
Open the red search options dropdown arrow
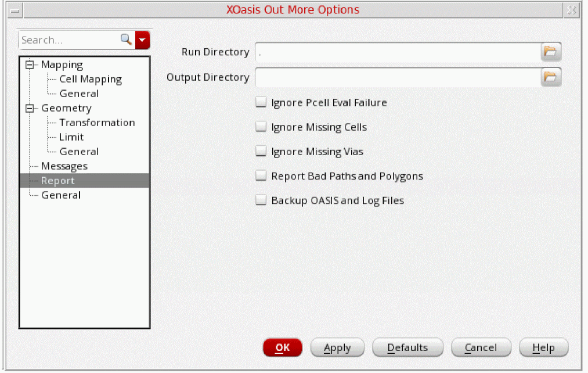tap(142, 40)
